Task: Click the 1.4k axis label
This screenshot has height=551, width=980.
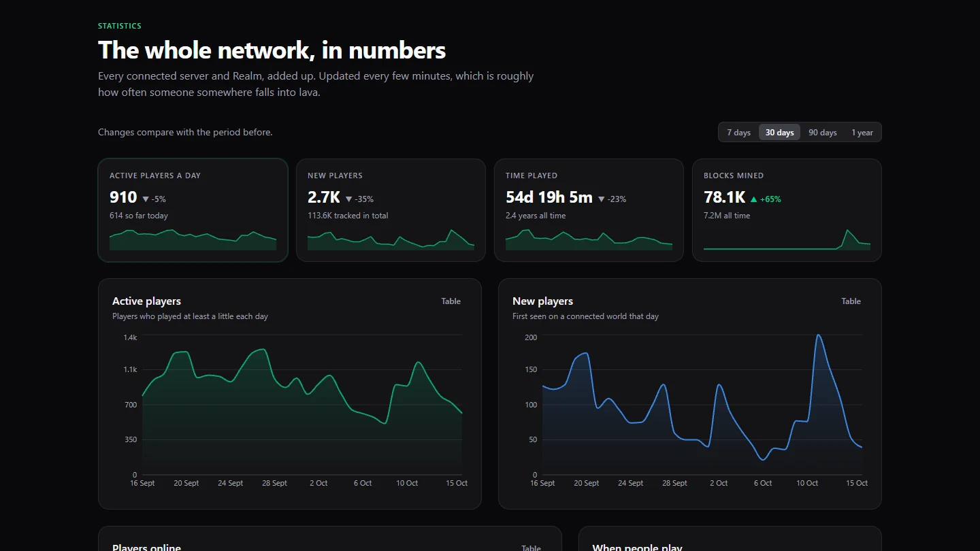Action: (x=130, y=337)
